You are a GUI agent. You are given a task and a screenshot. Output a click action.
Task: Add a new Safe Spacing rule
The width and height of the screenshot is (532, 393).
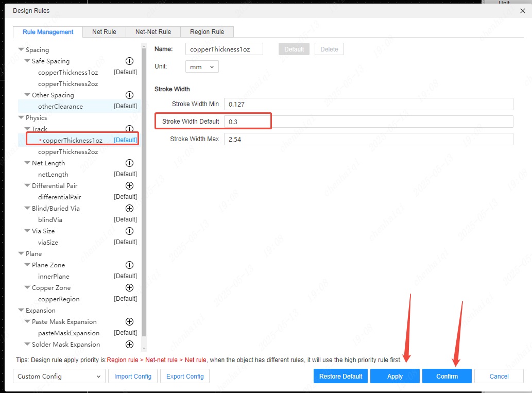(x=129, y=61)
